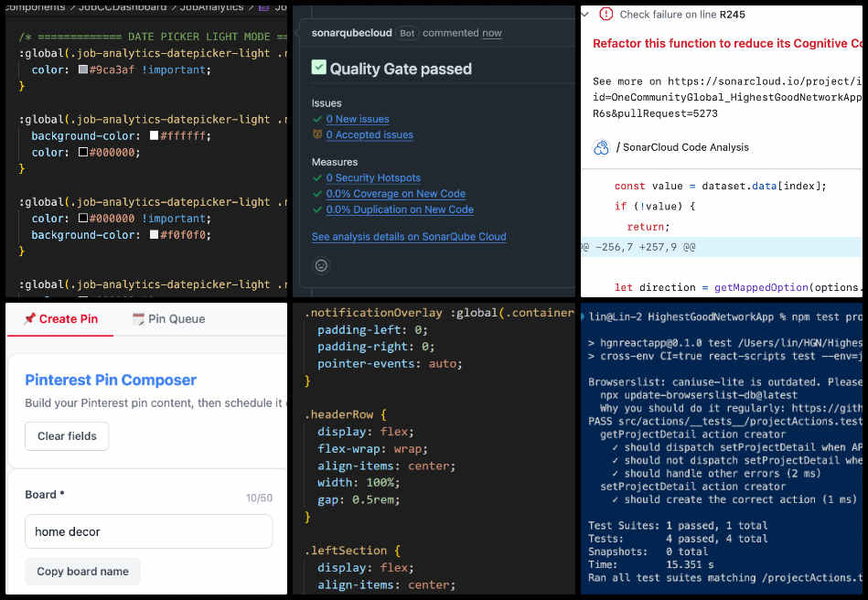Click the '.headerRow {' selector line
Image resolution: width=868 pixels, height=600 pixels.
[x=346, y=414]
